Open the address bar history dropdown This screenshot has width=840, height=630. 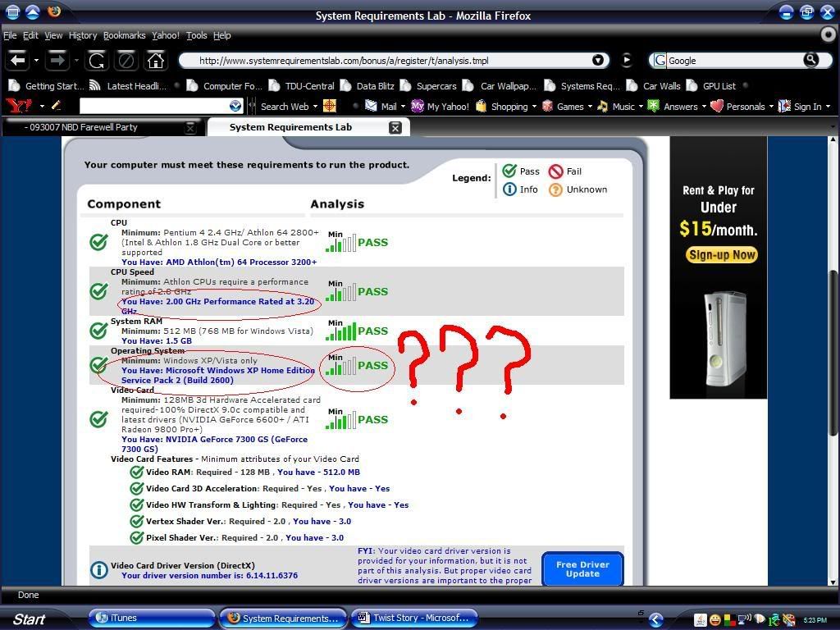pos(598,60)
